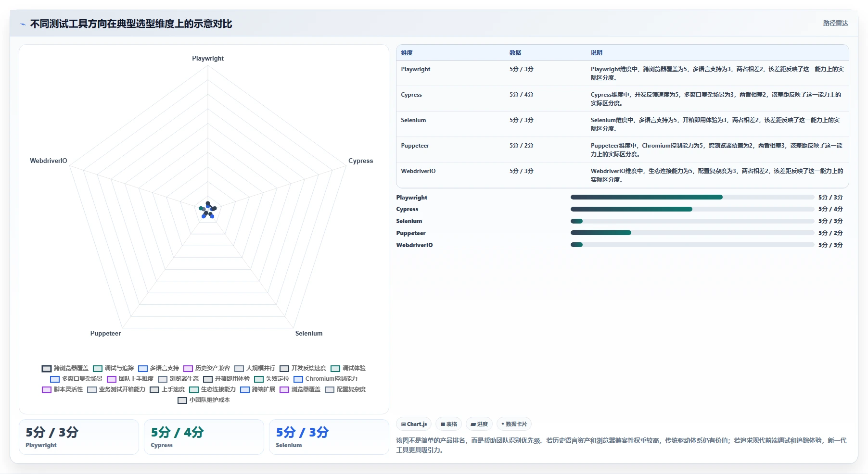Viewport: 868px width, 474px height.
Task: Click the 调试体验 legend color box
Action: pos(335,369)
